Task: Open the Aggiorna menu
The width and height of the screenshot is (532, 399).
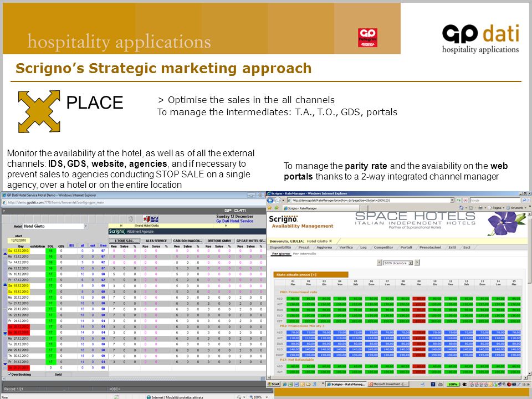Action: coord(324,247)
